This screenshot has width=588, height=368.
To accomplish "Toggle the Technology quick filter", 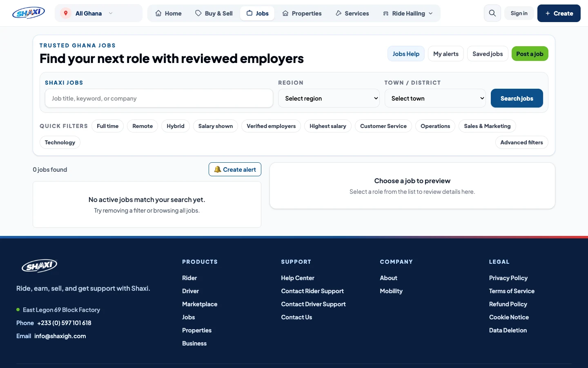I will [60, 142].
